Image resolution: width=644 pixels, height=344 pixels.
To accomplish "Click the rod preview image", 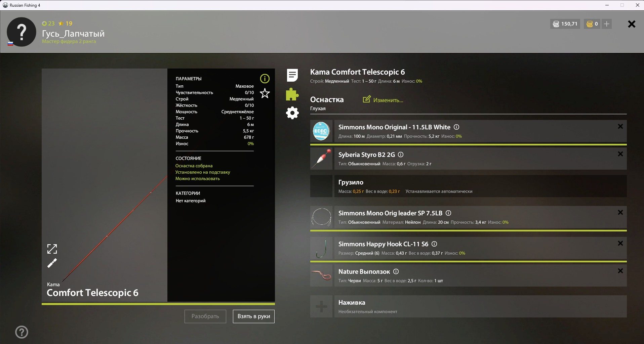I will pos(105,185).
